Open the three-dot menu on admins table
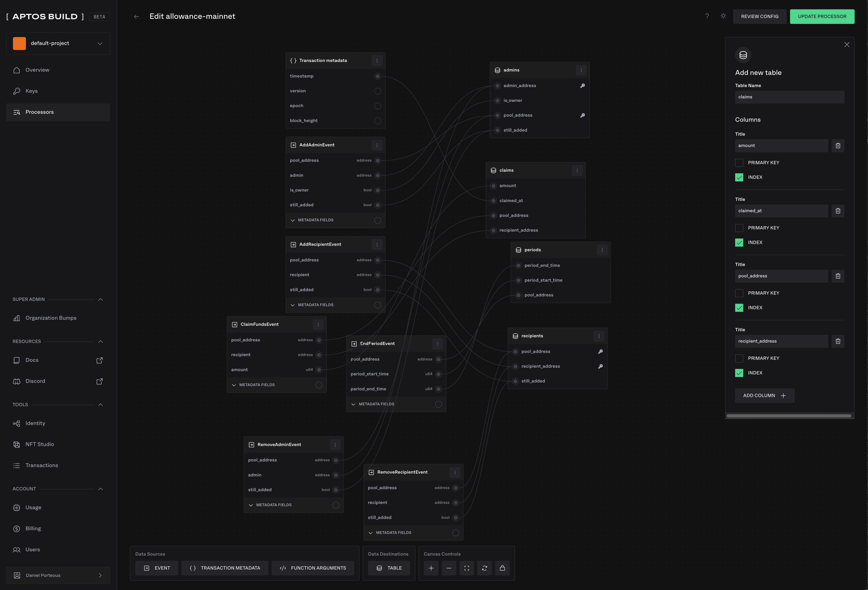868x590 pixels. point(581,70)
